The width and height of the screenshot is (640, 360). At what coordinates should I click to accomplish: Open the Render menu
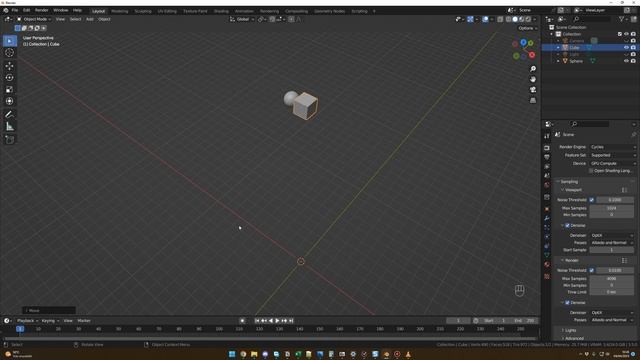click(x=42, y=10)
